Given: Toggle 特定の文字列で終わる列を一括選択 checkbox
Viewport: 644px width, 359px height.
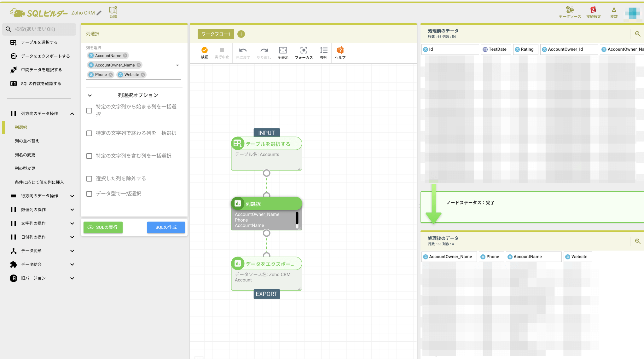Looking at the screenshot, I should [89, 133].
